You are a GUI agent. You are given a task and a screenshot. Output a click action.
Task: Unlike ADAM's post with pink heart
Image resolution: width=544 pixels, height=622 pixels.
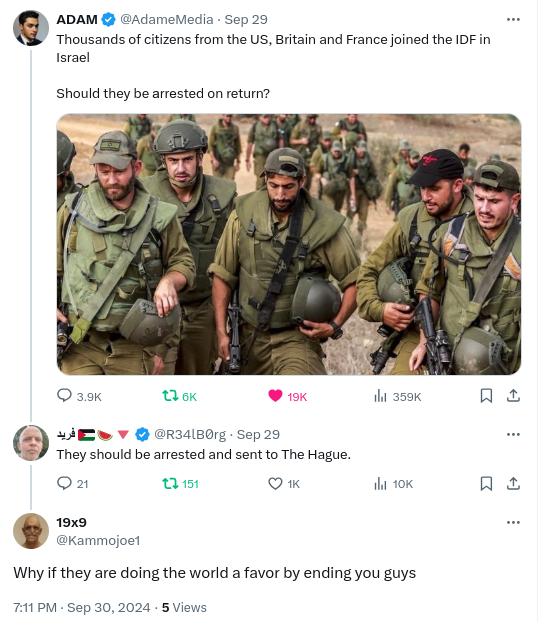(275, 395)
